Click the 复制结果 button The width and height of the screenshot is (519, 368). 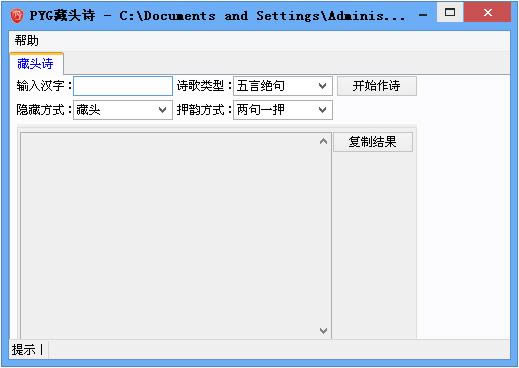point(373,142)
